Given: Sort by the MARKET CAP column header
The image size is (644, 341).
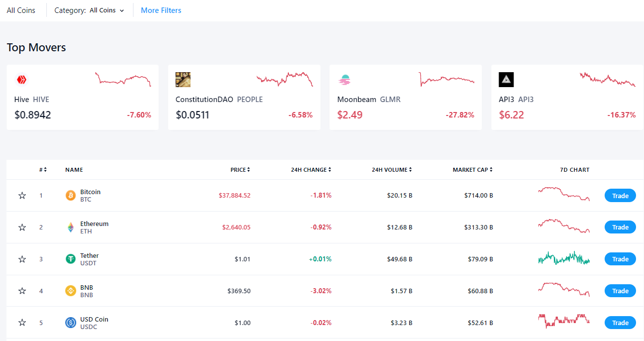Looking at the screenshot, I should 473,170.
